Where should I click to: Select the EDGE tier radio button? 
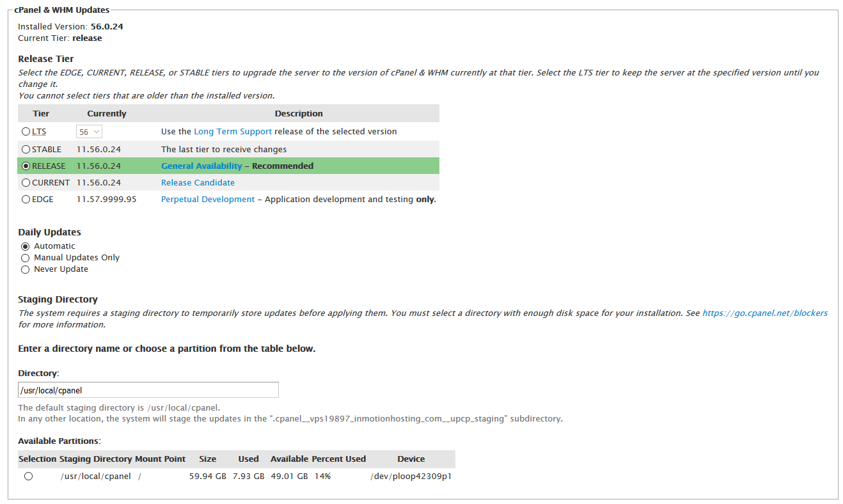26,200
